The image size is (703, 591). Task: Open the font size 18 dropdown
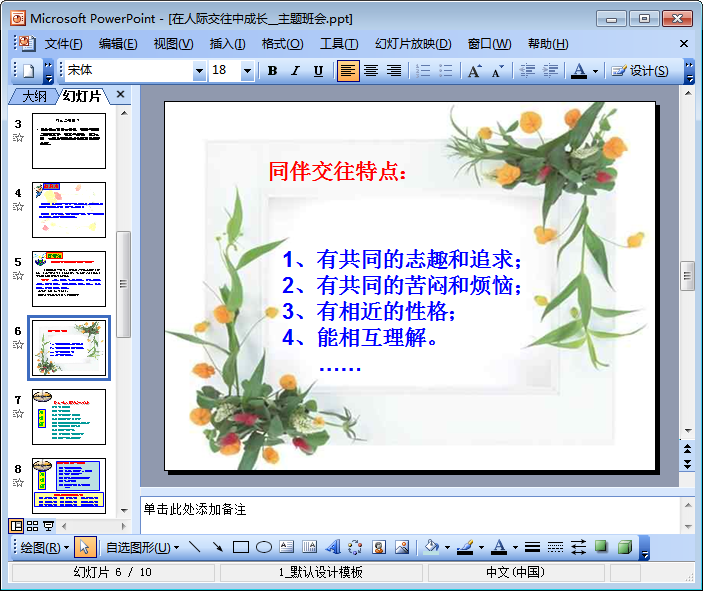[x=247, y=71]
